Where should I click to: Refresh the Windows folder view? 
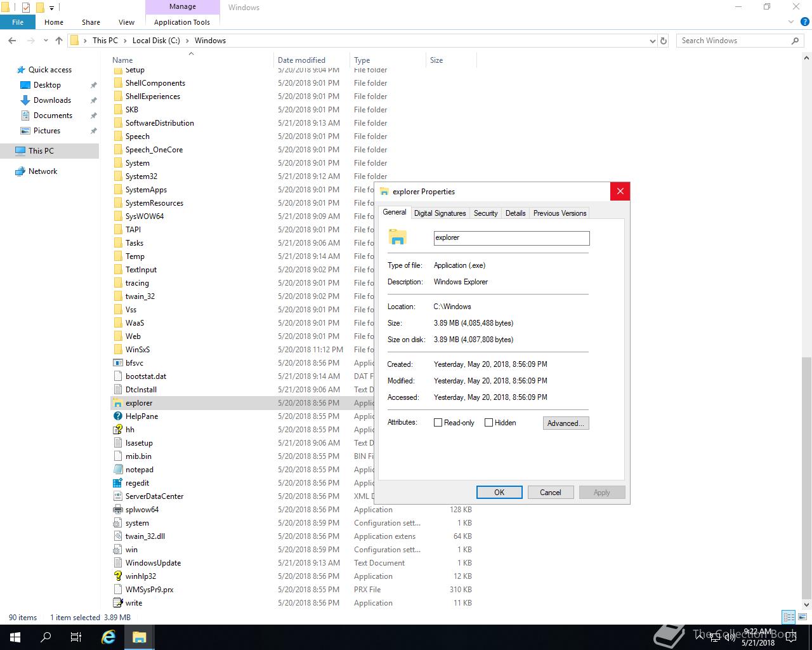pos(664,41)
